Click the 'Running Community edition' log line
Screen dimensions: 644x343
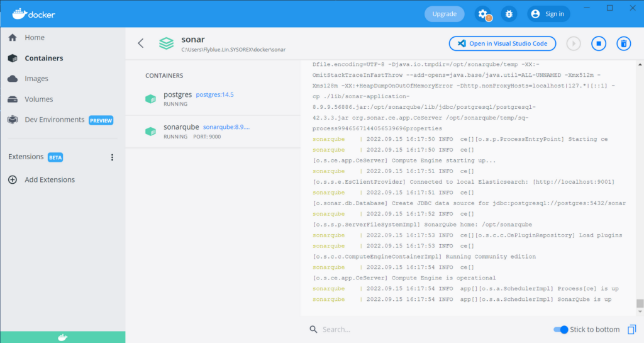pyautogui.click(x=425, y=257)
